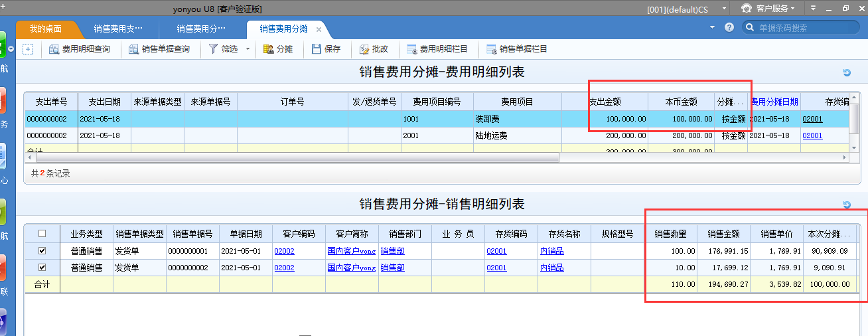
Task: Expand the 客户服务 dropdown menu
Action: point(792,9)
